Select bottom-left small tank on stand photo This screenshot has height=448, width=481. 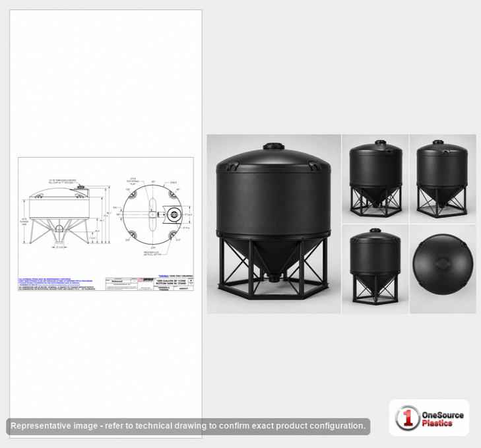click(x=375, y=269)
